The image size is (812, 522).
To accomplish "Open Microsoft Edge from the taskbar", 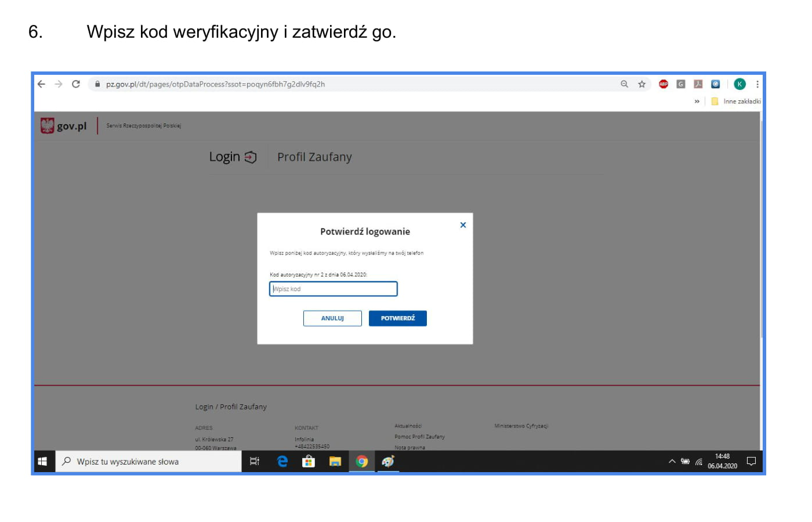I will 282,462.
